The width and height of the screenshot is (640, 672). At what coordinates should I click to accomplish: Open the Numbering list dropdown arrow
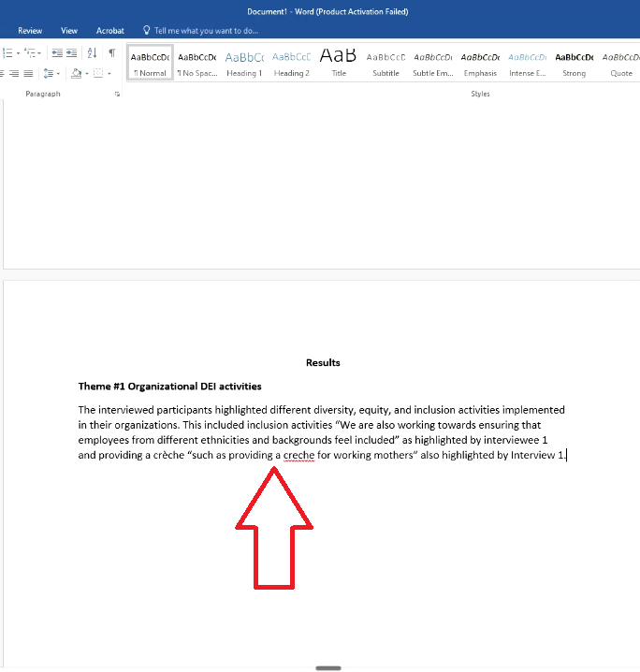(18, 53)
